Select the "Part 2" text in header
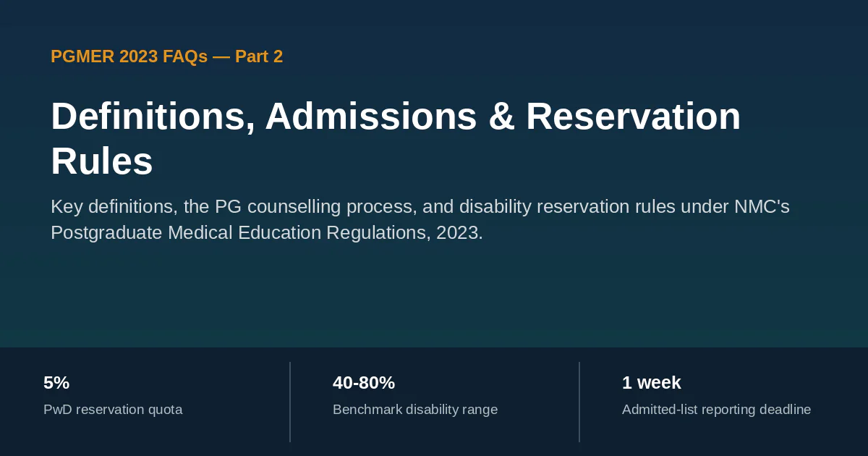This screenshot has height=456, width=868. coord(259,56)
